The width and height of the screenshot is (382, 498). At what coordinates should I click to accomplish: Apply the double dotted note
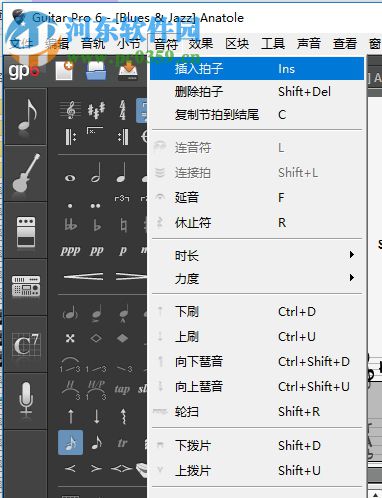coord(96,206)
